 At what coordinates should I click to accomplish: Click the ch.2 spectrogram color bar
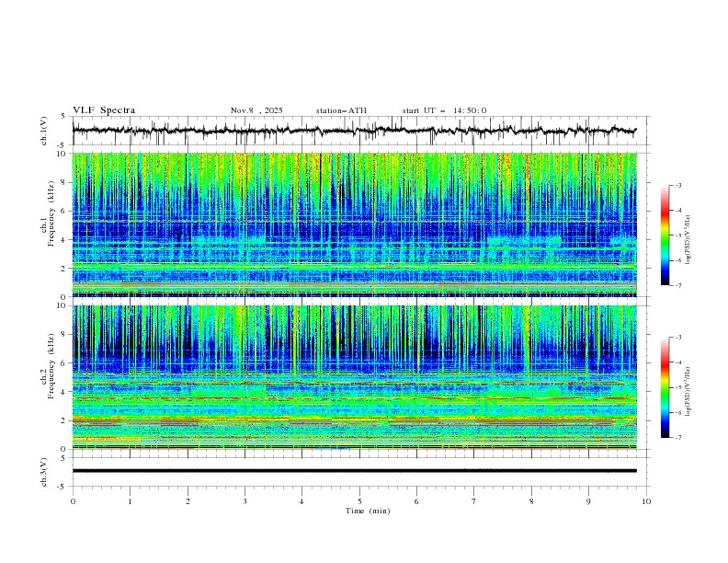(x=665, y=387)
